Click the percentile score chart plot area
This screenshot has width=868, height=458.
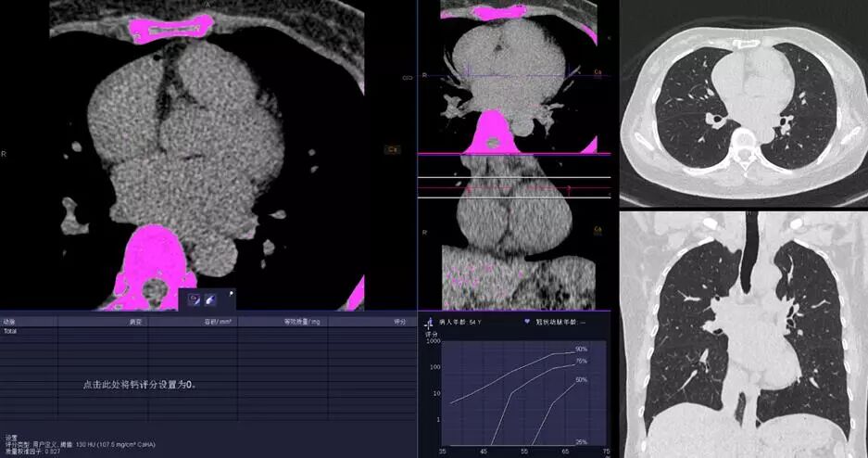[523, 393]
